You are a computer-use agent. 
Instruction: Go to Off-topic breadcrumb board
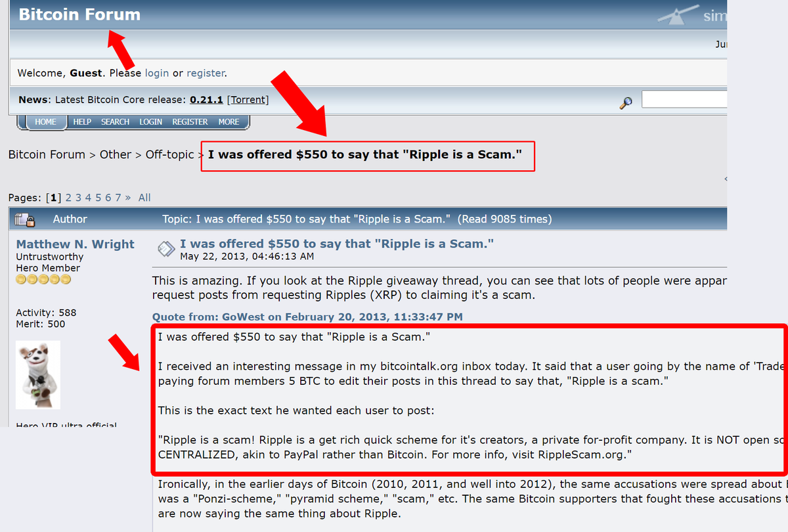169,155
